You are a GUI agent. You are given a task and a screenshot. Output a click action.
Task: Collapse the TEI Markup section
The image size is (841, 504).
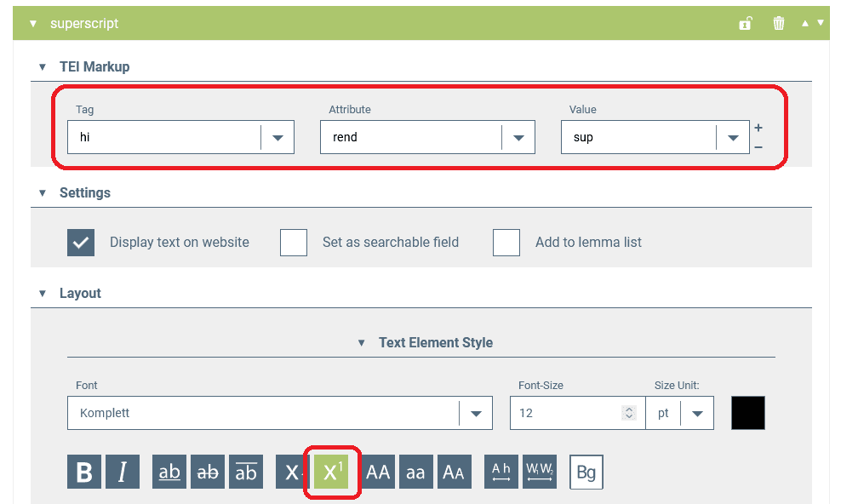[43, 67]
